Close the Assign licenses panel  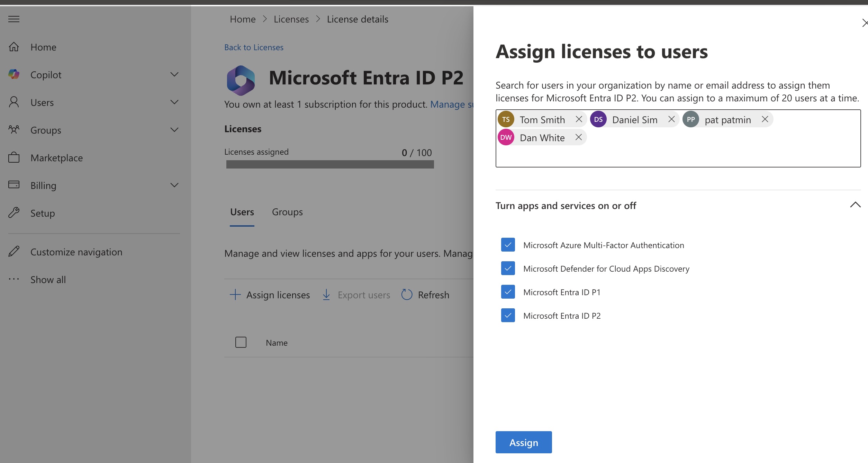pos(864,23)
